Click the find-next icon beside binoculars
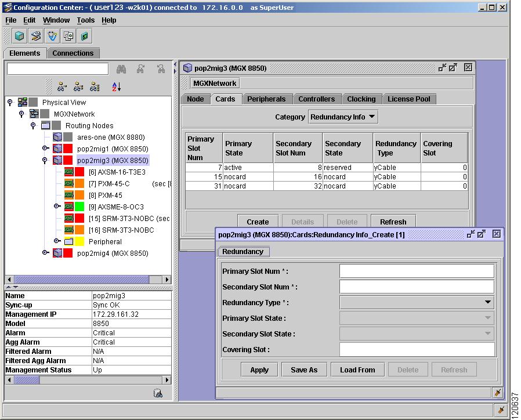The width and height of the screenshot is (521, 420). pos(141,69)
